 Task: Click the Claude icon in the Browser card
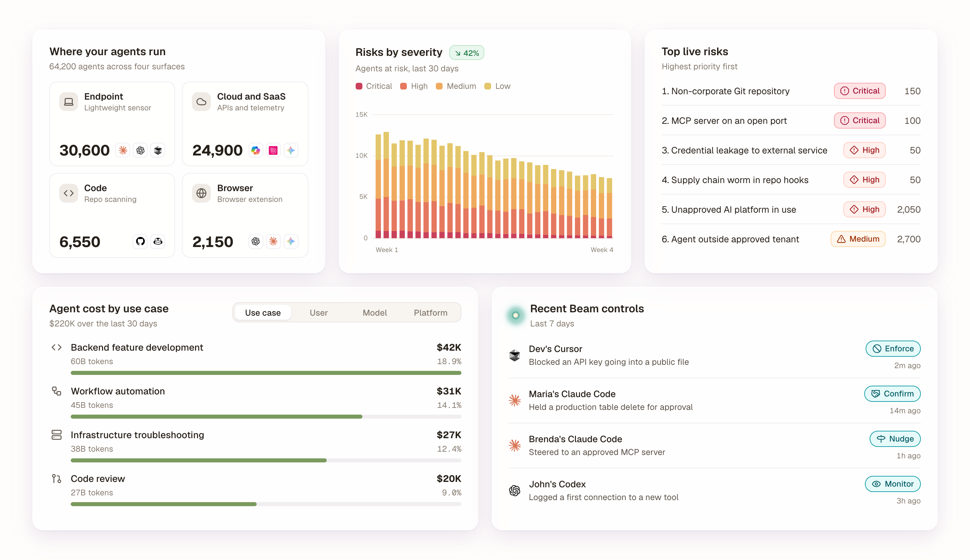pos(273,242)
